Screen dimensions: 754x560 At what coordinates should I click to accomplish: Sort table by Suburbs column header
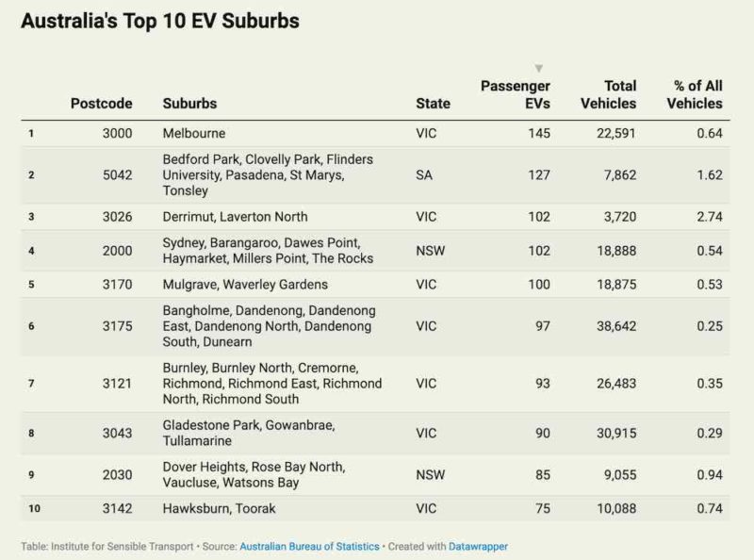189,104
